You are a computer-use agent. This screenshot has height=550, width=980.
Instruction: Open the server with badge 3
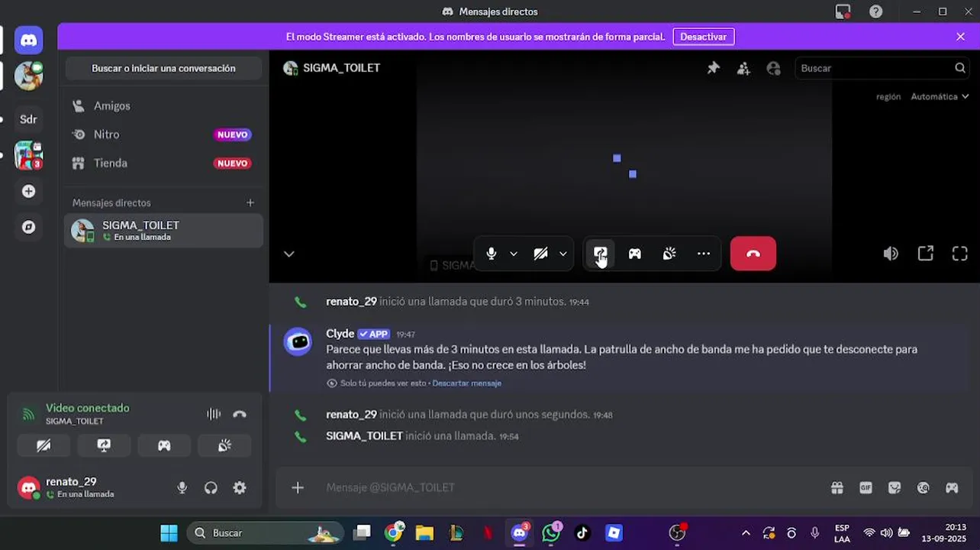tap(28, 155)
